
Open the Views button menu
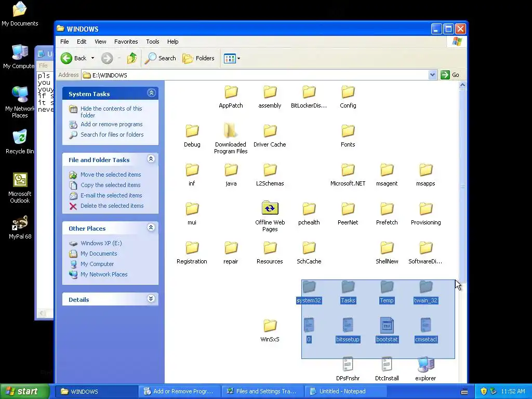click(x=232, y=58)
